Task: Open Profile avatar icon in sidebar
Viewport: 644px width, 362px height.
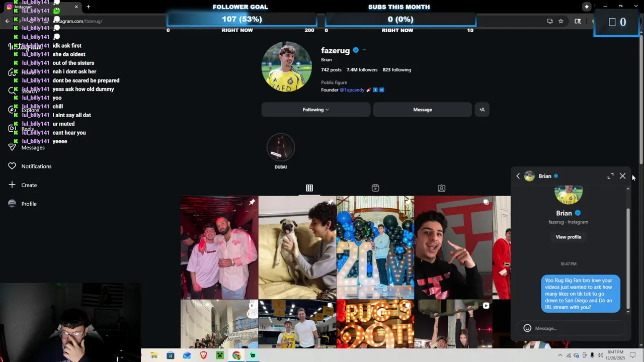Action: [12, 204]
